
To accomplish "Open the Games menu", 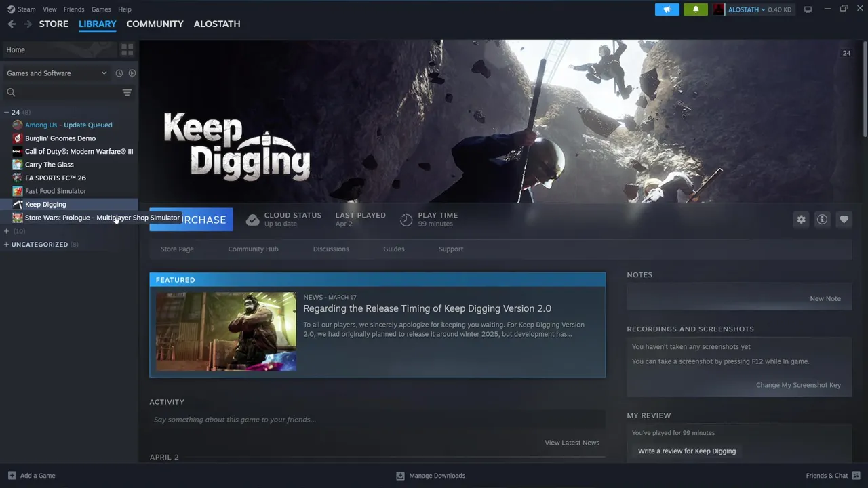I will click(x=101, y=9).
